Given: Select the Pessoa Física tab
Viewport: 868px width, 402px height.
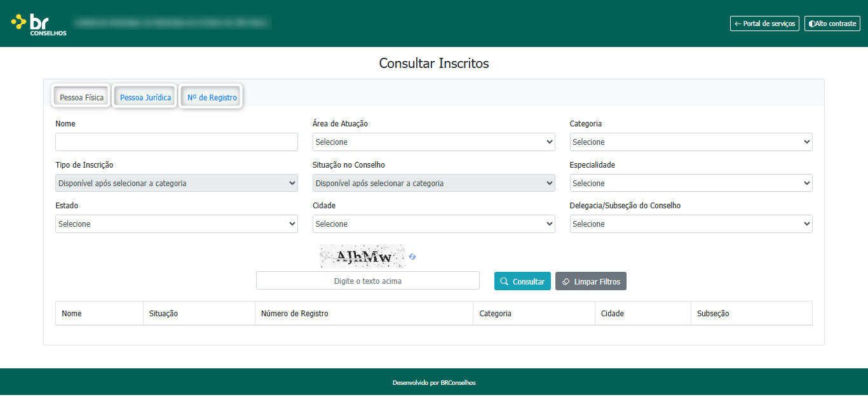Looking at the screenshot, I should pyautogui.click(x=81, y=97).
